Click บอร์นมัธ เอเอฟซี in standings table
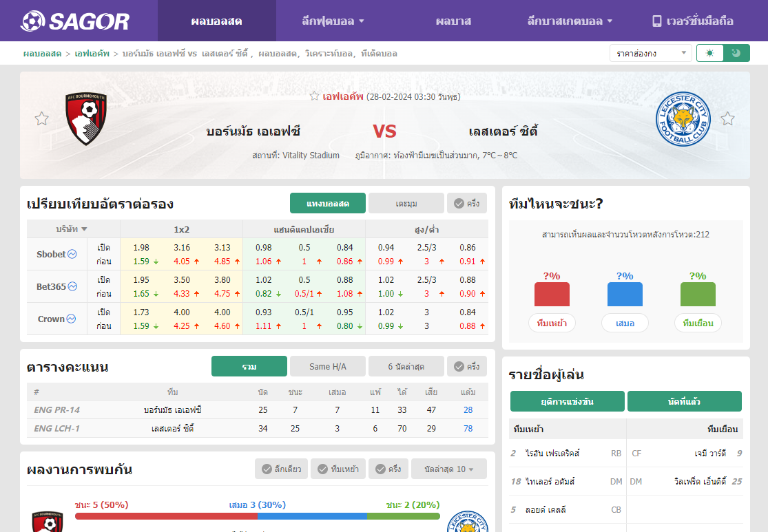 click(x=172, y=409)
